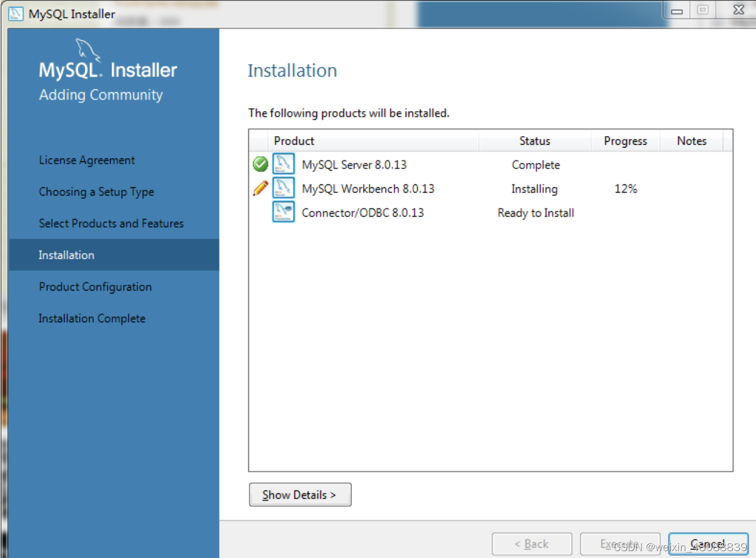Click the pencil installing status icon

[x=260, y=188]
